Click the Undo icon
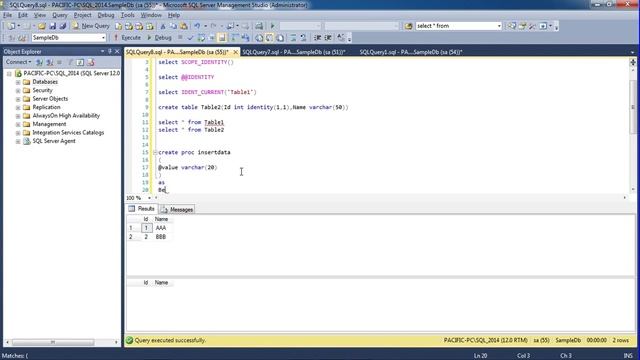The image size is (640, 360). (x=197, y=26)
